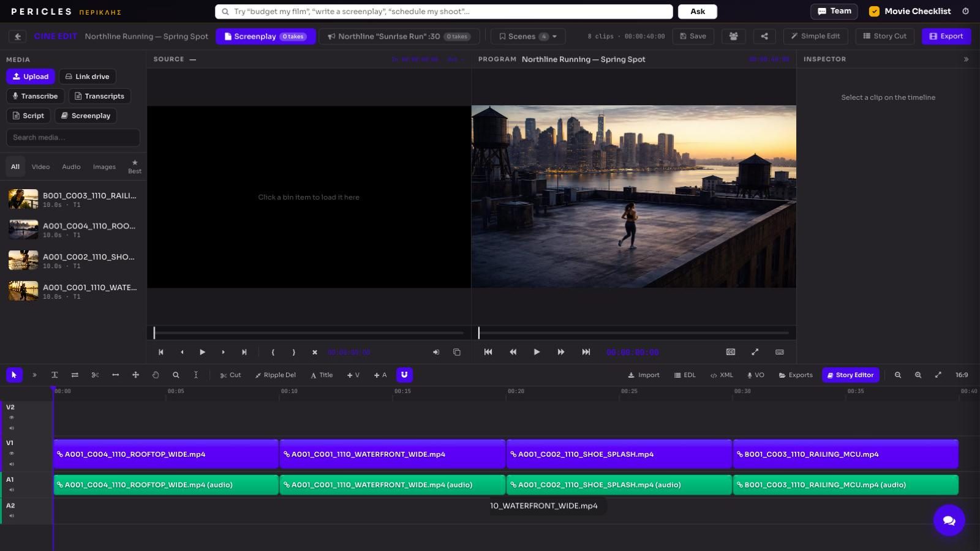This screenshot has width=980, height=551.
Task: Click the swap arrows tool icon
Action: (x=75, y=375)
